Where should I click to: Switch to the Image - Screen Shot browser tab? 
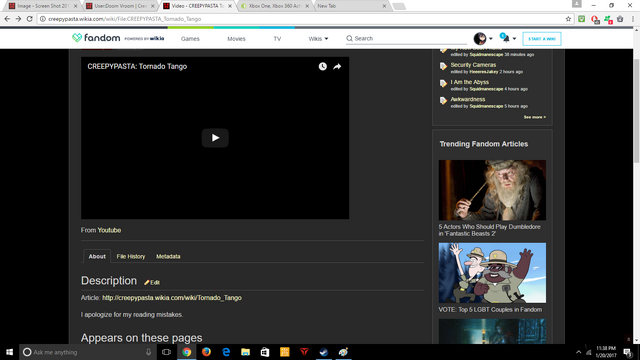42,6
